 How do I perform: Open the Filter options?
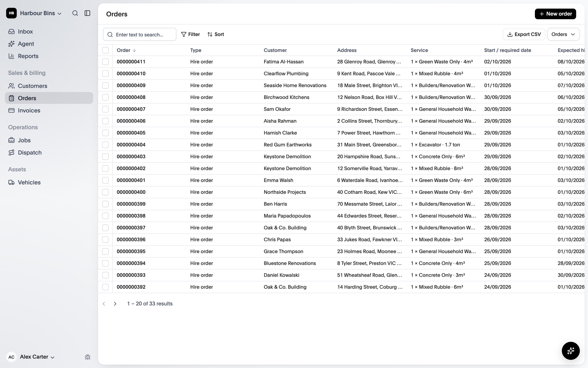pyautogui.click(x=190, y=34)
